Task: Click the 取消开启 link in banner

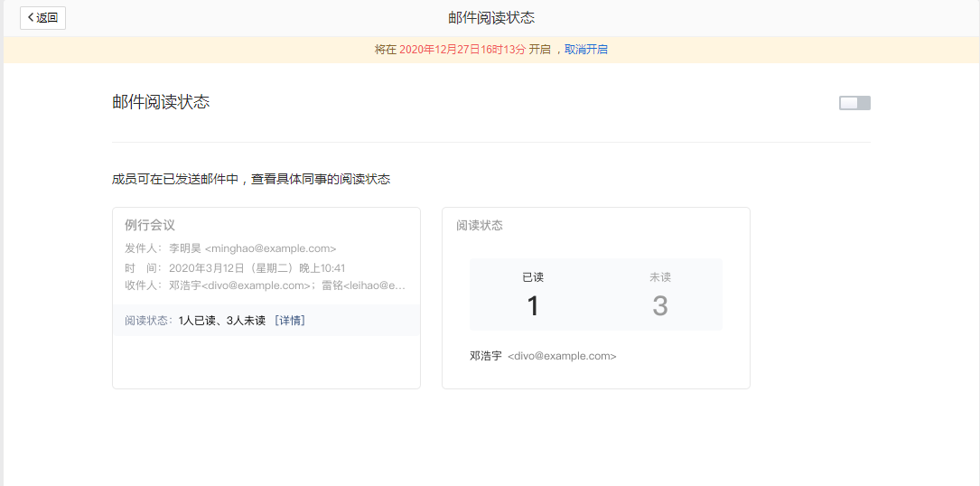Action: pyautogui.click(x=586, y=50)
